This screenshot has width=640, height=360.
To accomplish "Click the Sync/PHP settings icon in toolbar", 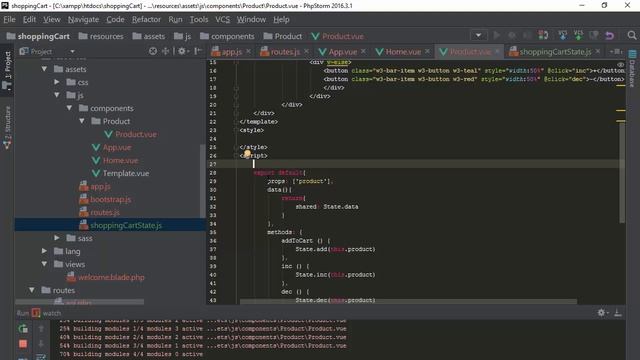I will tap(543, 36).
